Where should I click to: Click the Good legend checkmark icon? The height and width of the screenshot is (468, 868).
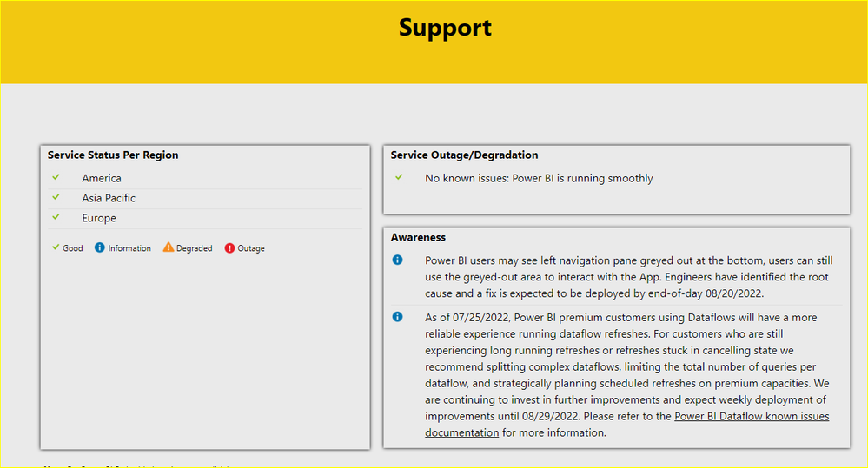coord(56,247)
